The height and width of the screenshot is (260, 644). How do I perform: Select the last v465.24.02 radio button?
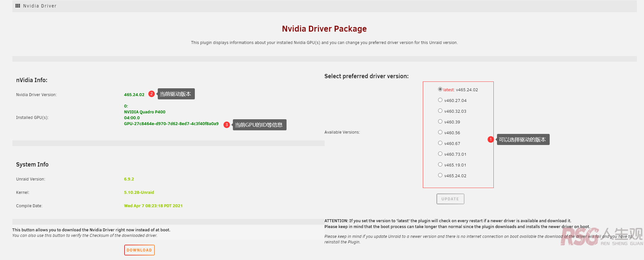pyautogui.click(x=440, y=175)
